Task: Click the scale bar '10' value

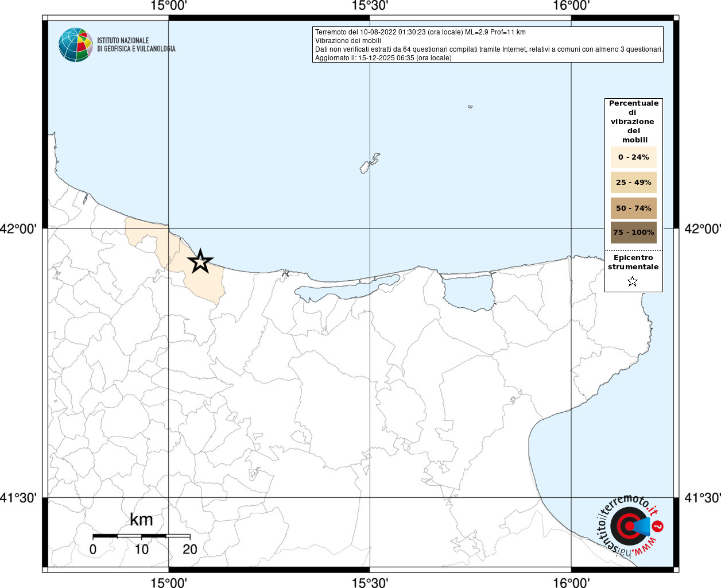Action: (141, 550)
